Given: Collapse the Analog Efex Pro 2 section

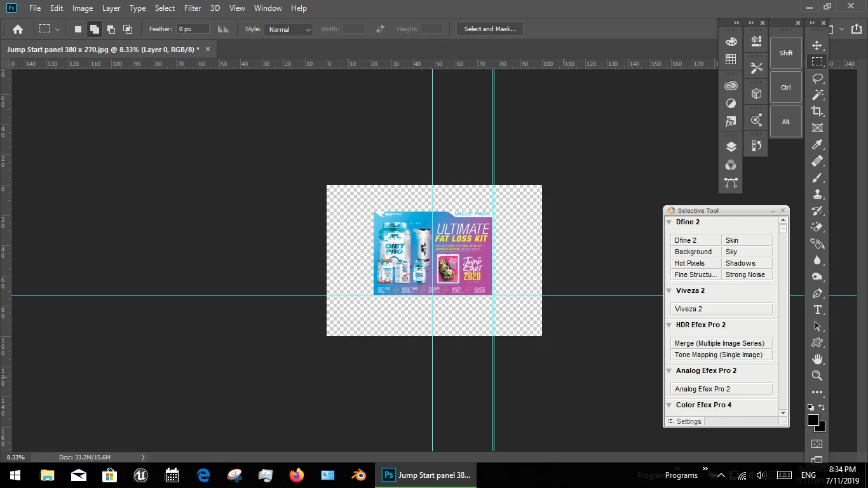Looking at the screenshot, I should pyautogui.click(x=669, y=371).
